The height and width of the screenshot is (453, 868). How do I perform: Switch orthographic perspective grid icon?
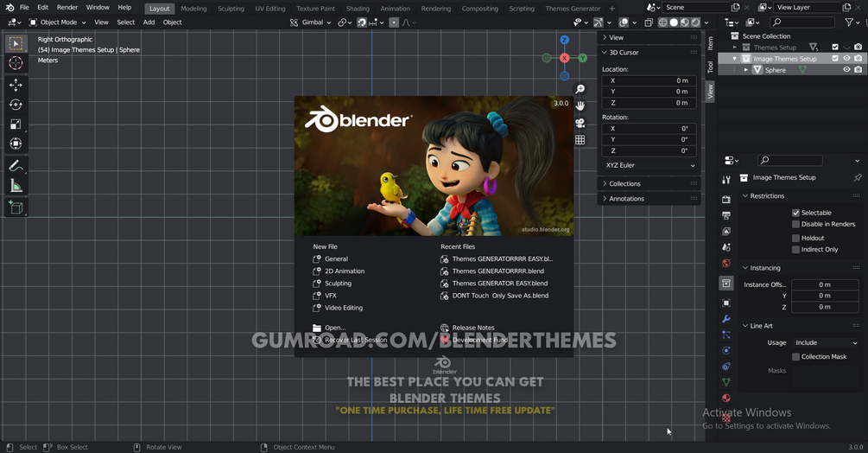coord(580,140)
